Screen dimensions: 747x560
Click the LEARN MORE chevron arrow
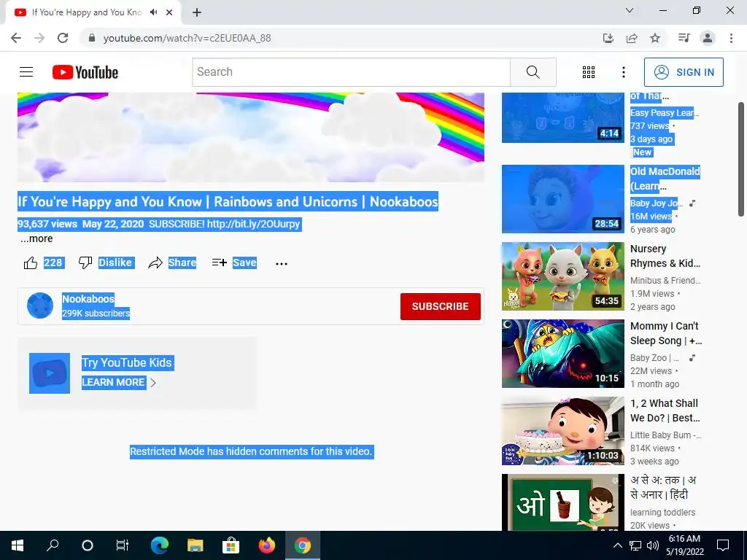point(153,382)
